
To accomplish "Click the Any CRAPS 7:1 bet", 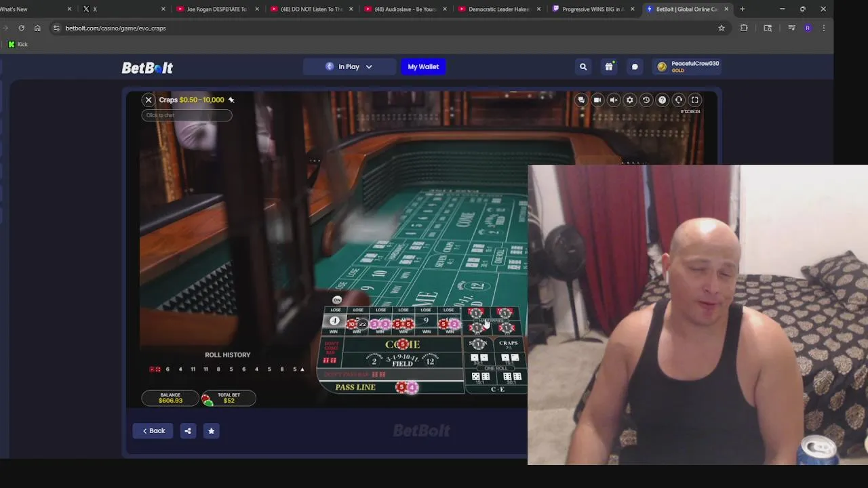I will [509, 345].
